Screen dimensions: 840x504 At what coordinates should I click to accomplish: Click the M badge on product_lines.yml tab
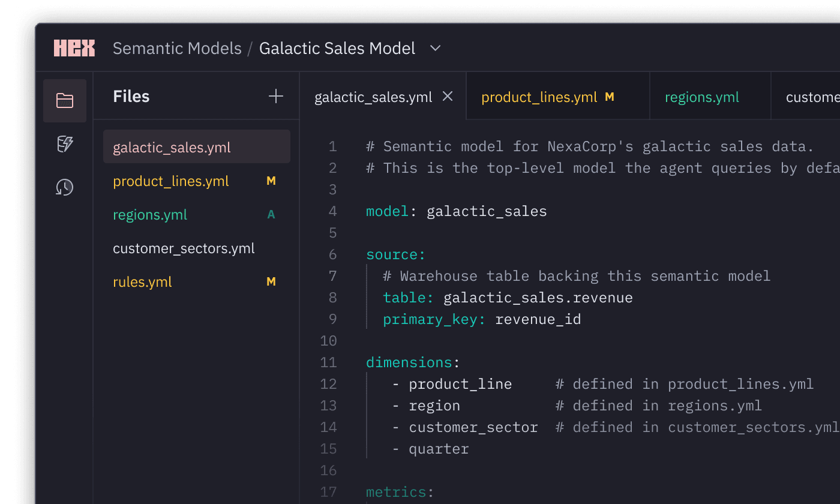[610, 97]
